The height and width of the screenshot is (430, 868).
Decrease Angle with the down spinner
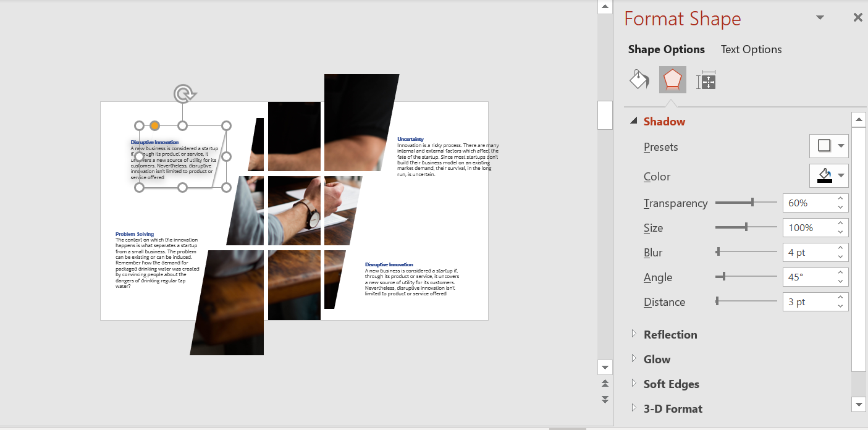click(x=841, y=281)
